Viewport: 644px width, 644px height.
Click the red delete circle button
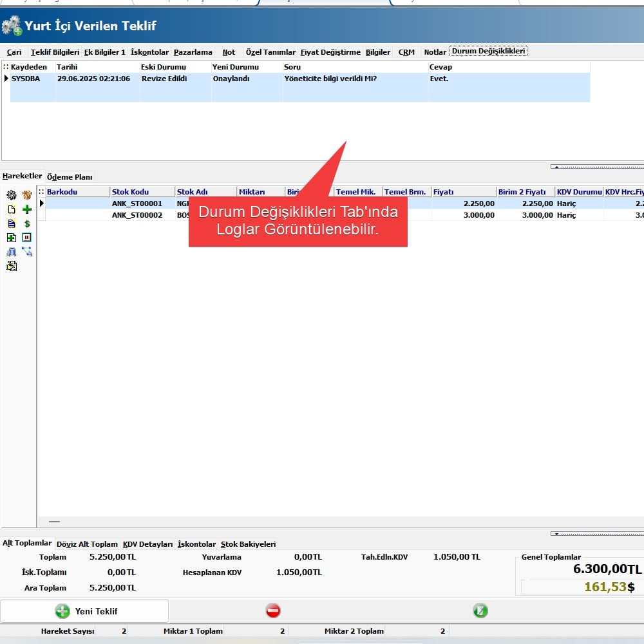click(x=273, y=611)
